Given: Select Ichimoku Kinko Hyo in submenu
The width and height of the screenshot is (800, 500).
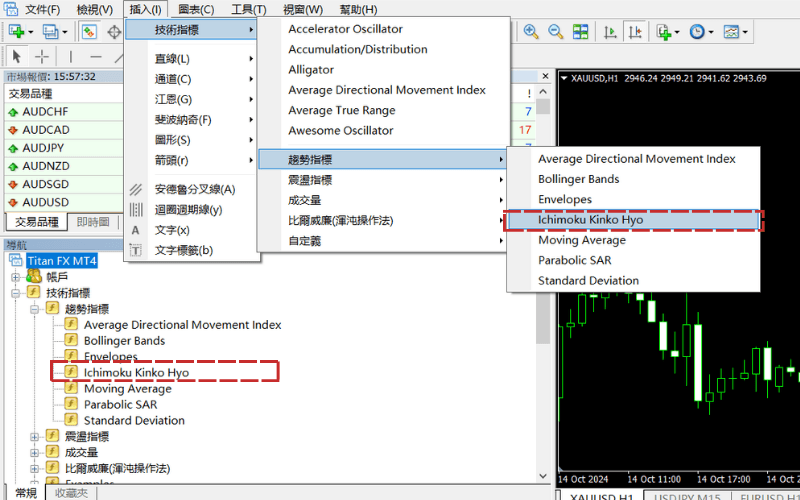Looking at the screenshot, I should click(x=633, y=220).
